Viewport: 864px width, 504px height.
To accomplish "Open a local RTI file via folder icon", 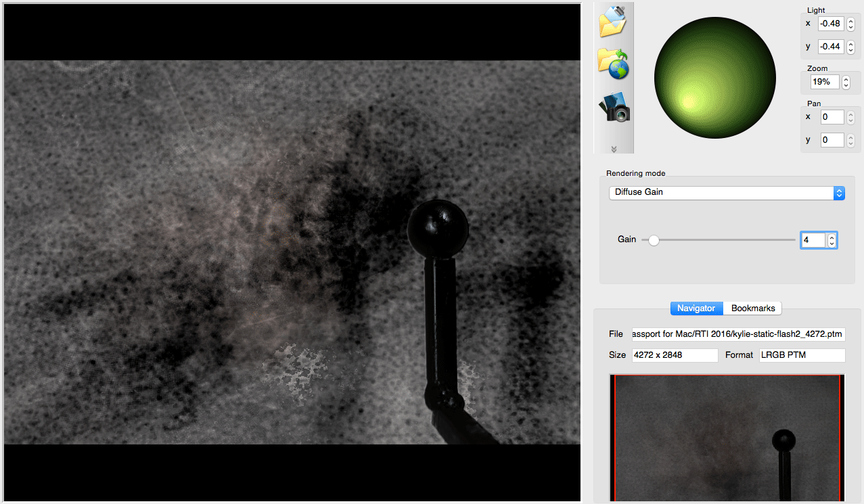I will coord(613,22).
